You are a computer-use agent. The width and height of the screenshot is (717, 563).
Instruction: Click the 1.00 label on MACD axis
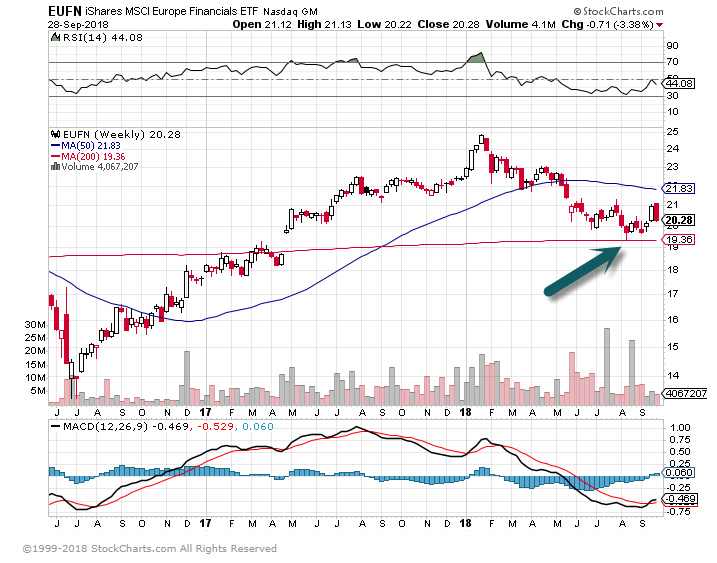680,428
